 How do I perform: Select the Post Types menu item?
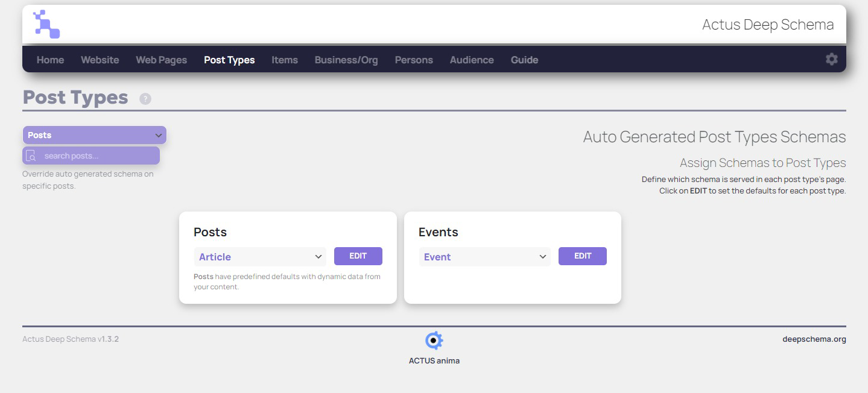click(229, 60)
